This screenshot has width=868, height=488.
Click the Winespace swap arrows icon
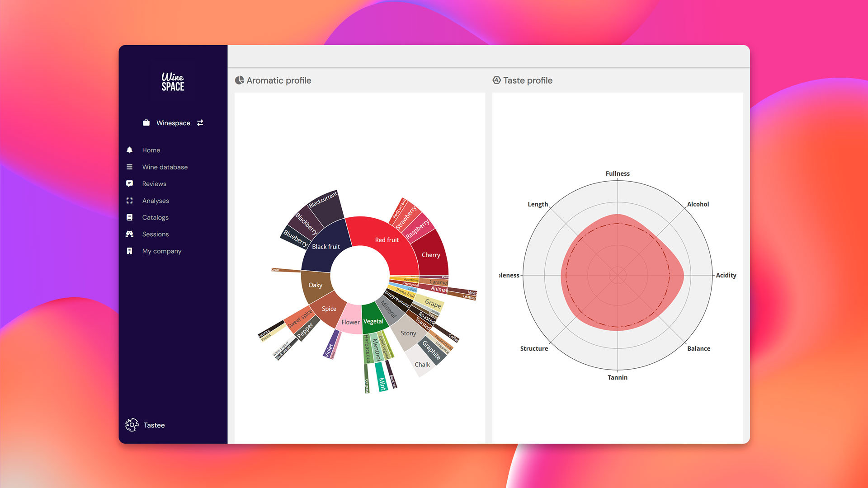[200, 123]
